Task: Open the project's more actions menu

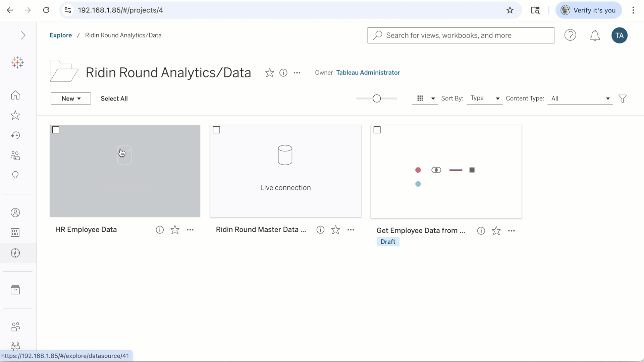Action: (x=297, y=73)
